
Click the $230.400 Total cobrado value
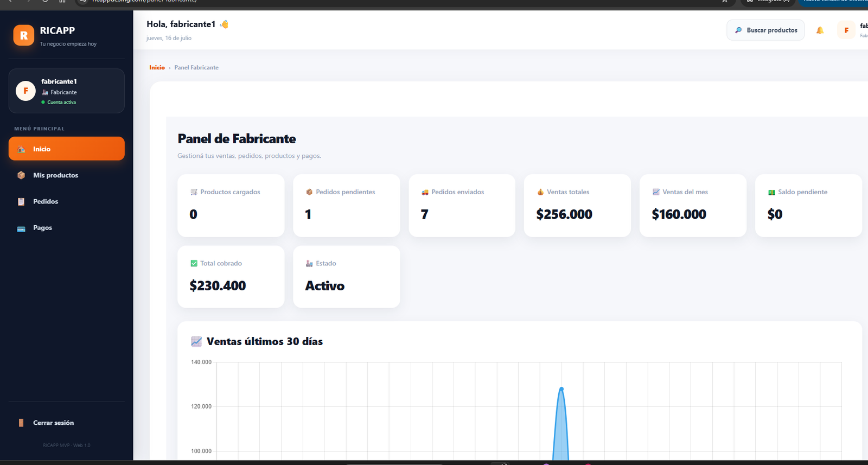click(x=218, y=285)
